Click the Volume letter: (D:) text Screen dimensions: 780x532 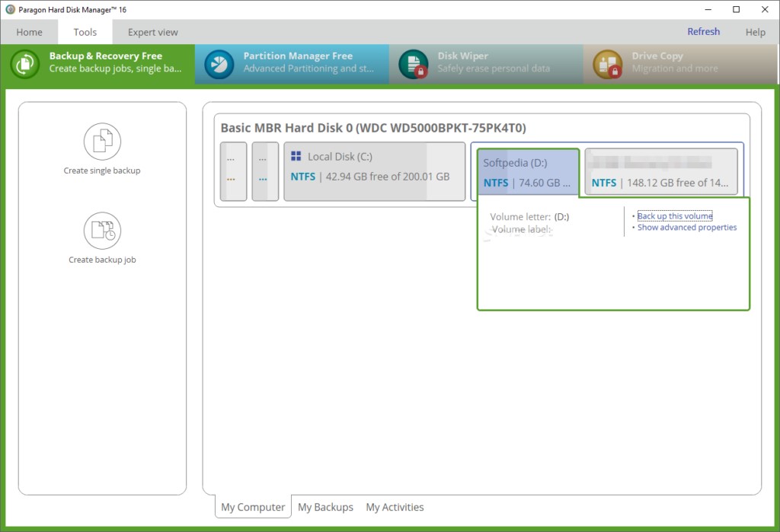[529, 217]
